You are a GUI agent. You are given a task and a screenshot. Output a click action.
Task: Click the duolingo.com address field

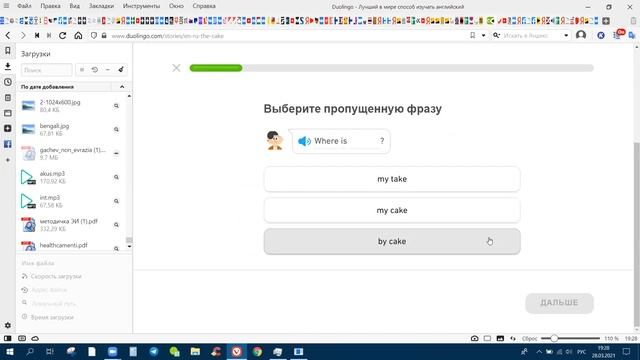coord(286,36)
